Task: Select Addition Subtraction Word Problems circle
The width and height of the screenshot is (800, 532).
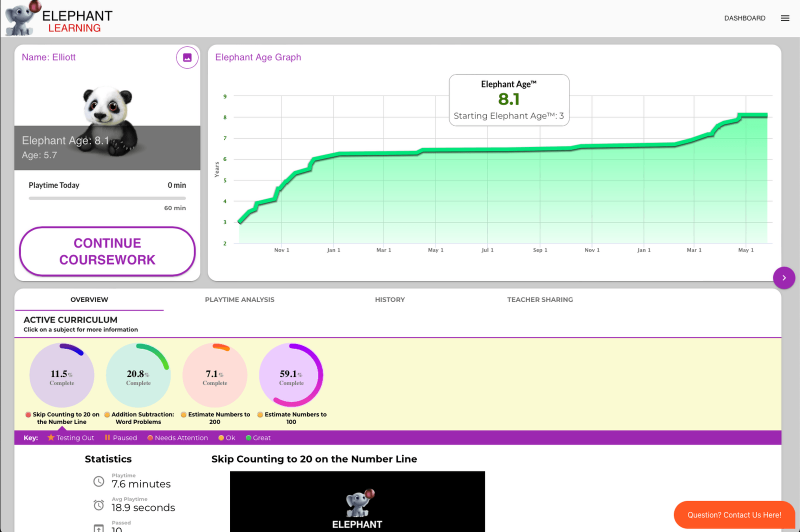Action: point(138,375)
